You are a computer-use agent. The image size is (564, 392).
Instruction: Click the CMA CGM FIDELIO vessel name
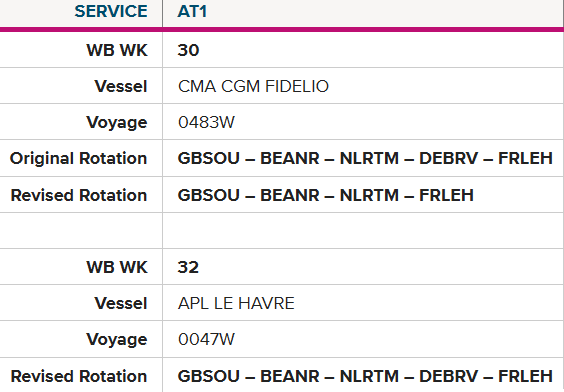[253, 86]
